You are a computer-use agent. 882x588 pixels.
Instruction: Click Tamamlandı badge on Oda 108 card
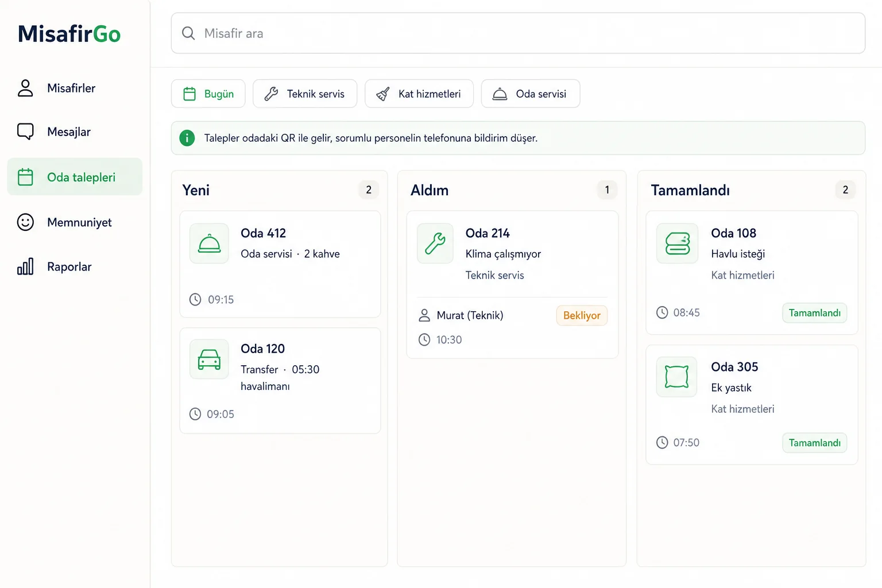[814, 313]
